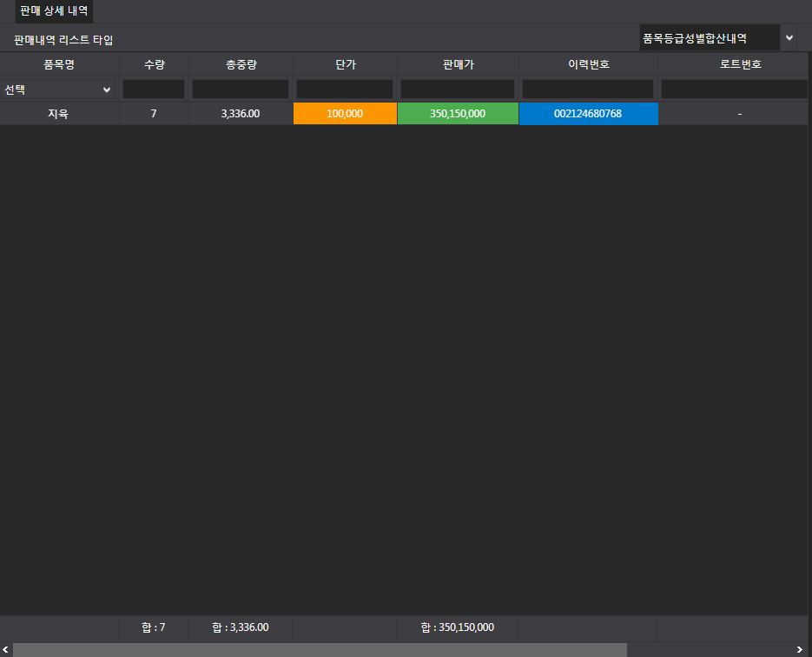Click the footer total 합 : 3,336.00

coord(241,627)
